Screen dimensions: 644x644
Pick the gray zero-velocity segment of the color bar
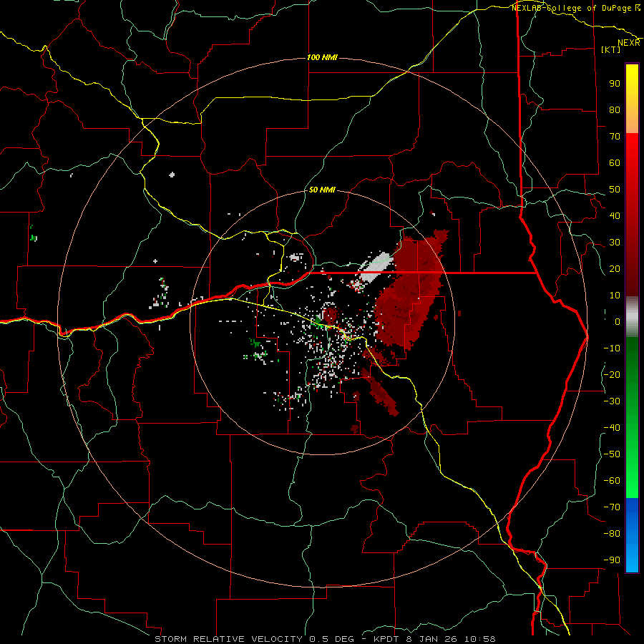(632, 317)
